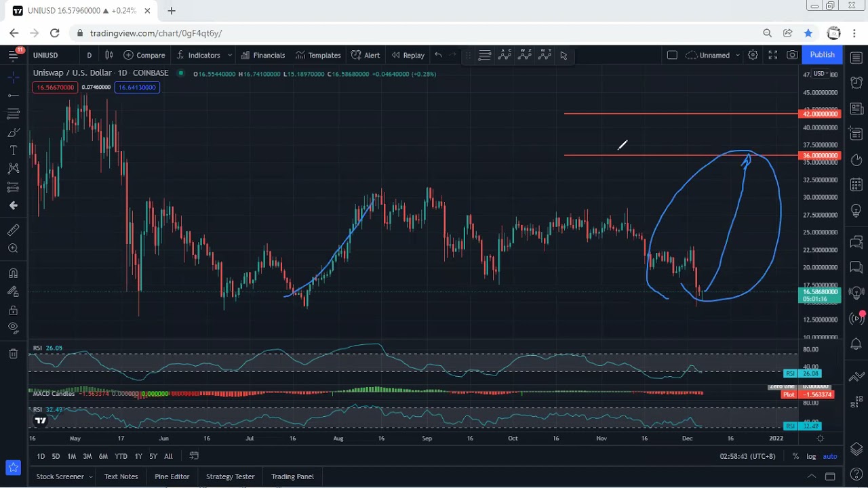Open the Financials menu
Image resolution: width=868 pixels, height=488 pixels.
(263, 55)
